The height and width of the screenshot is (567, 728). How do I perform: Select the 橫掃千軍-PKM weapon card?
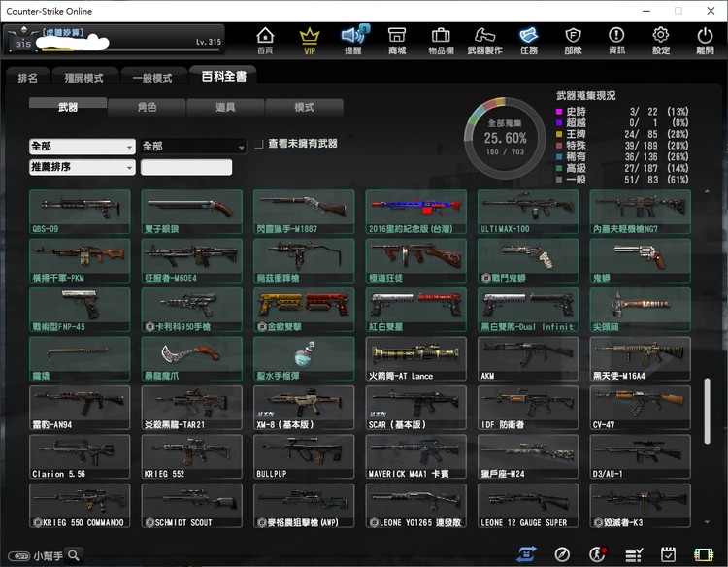point(80,260)
